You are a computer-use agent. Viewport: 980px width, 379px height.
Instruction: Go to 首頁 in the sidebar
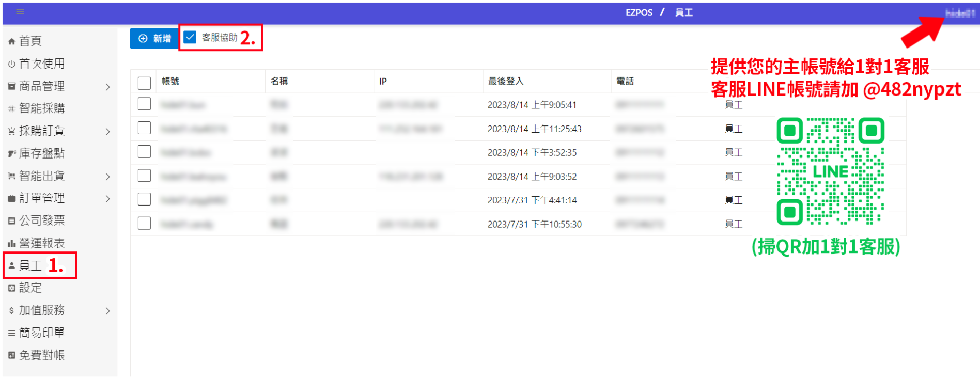tap(30, 41)
